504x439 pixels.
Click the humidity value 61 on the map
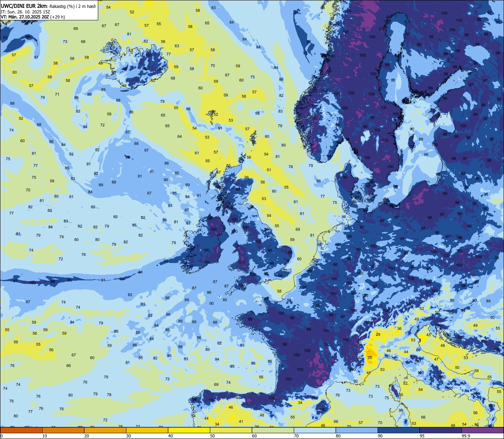(x=197, y=153)
